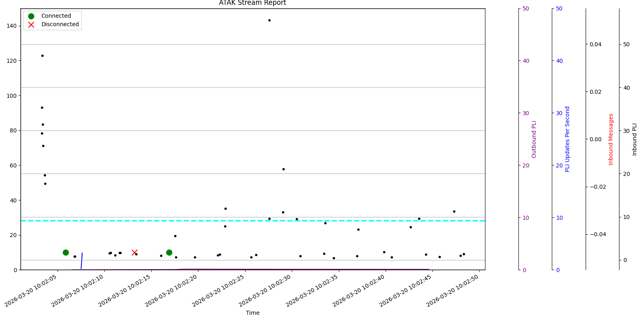Click the black data point near value 58

click(x=283, y=169)
